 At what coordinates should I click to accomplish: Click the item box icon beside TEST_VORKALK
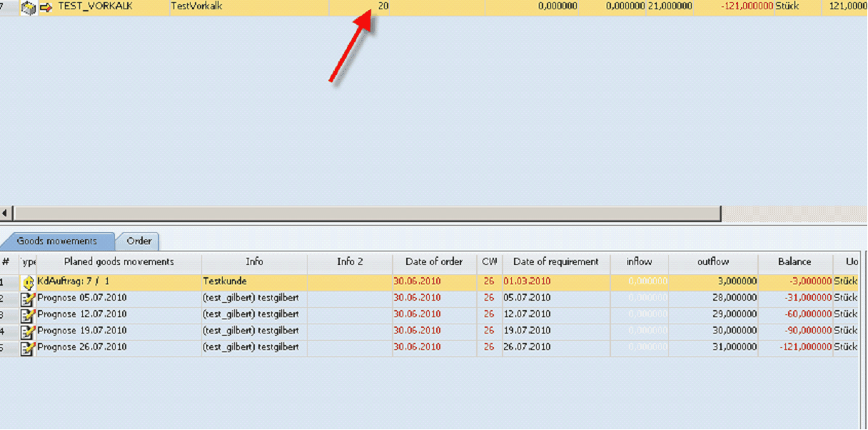pyautogui.click(x=29, y=8)
